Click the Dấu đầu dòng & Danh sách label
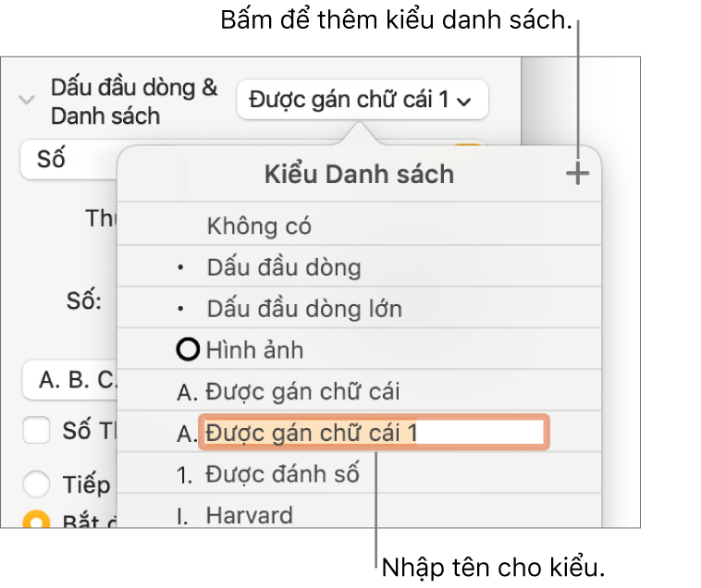 tap(134, 102)
